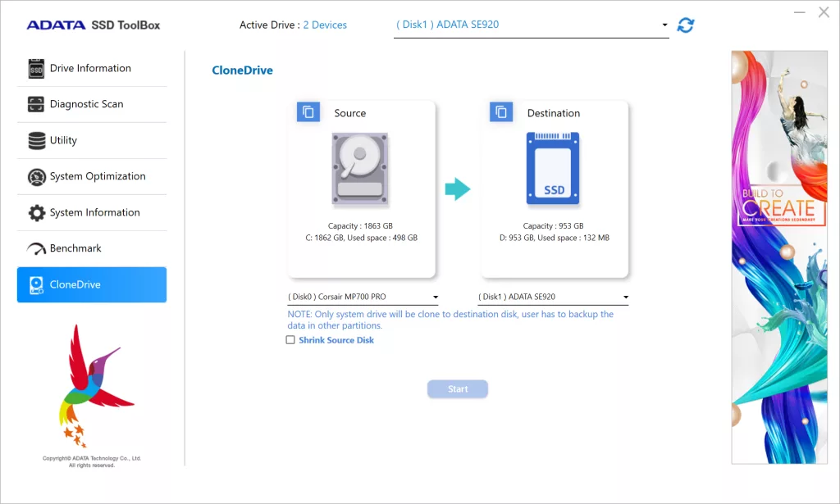840x504 pixels.
Task: Open the Benchmark page
Action: [92, 249]
